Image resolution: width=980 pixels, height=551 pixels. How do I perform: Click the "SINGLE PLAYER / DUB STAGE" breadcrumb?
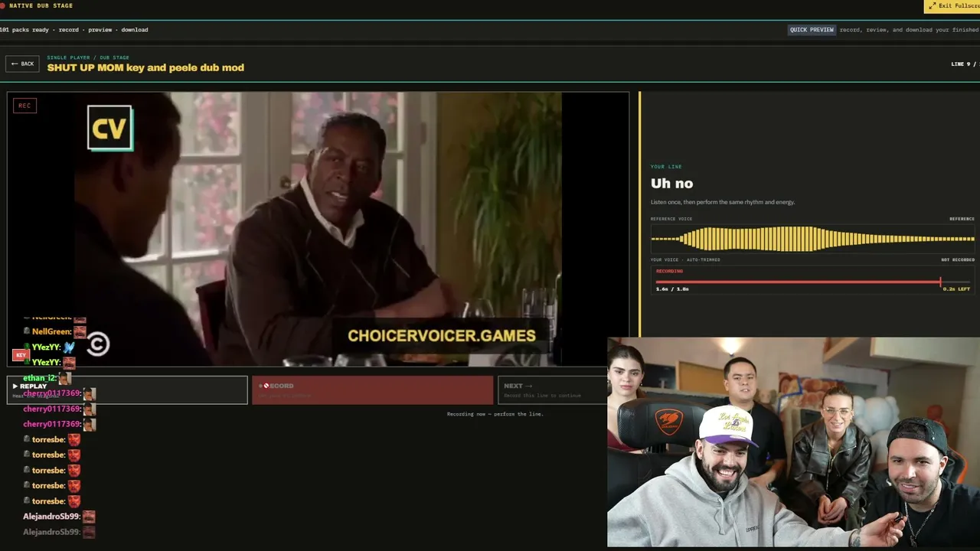(88, 57)
